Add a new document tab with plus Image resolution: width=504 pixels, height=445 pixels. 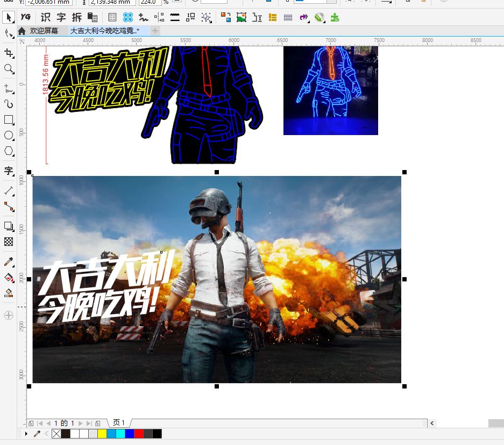click(155, 31)
